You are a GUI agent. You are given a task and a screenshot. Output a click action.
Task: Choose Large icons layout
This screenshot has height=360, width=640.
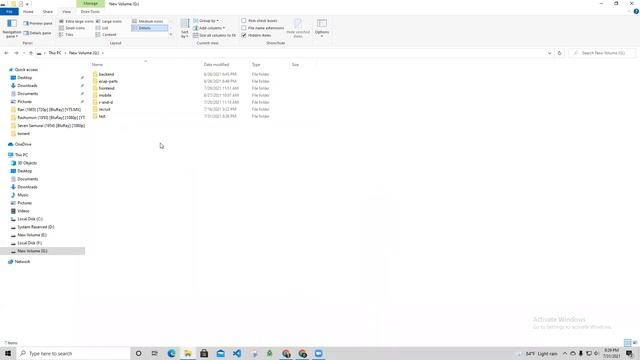point(109,21)
